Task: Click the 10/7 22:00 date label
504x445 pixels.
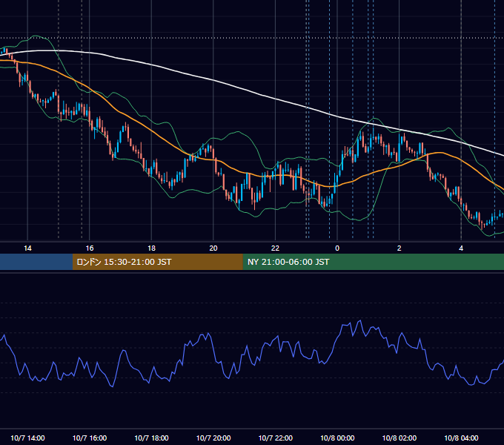Action: pos(276,438)
